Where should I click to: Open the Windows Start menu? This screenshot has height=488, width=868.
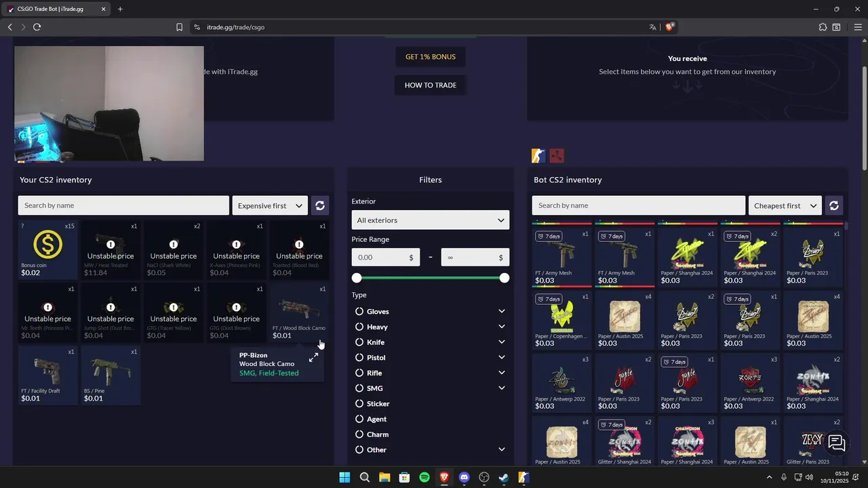344,477
